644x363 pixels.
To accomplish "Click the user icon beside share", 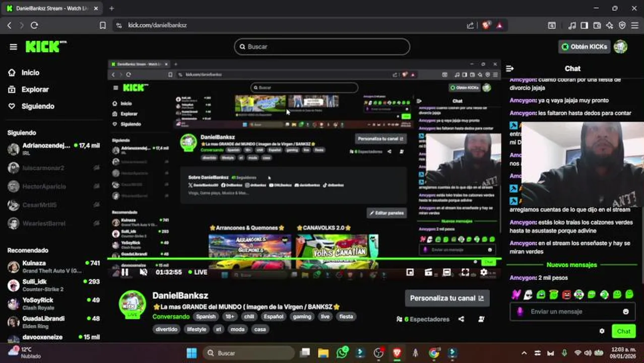I will tap(481, 319).
